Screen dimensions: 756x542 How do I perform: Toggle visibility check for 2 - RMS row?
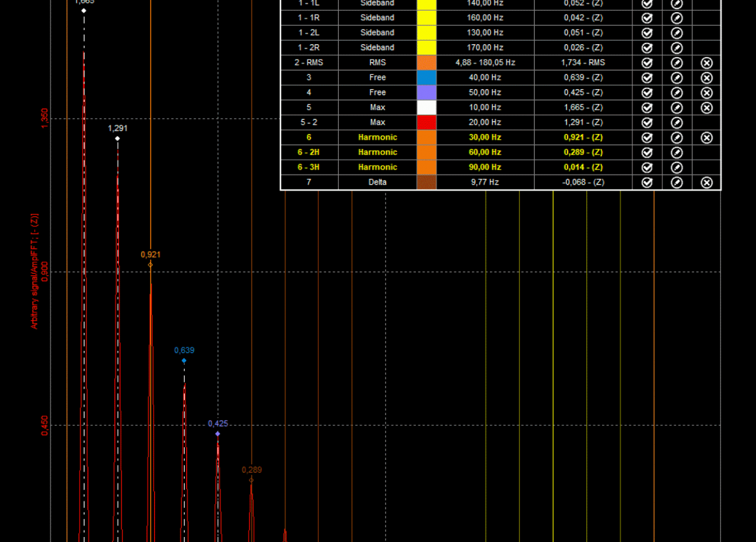coord(647,63)
